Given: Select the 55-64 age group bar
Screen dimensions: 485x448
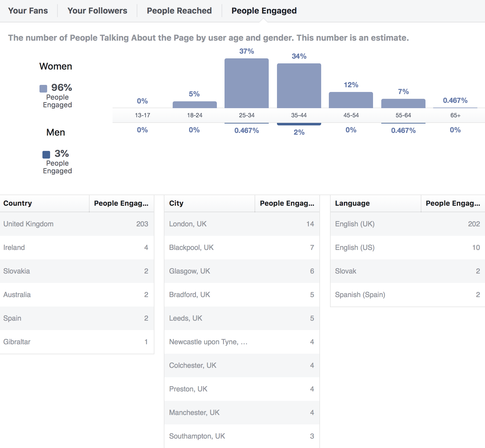Looking at the screenshot, I should 403,103.
